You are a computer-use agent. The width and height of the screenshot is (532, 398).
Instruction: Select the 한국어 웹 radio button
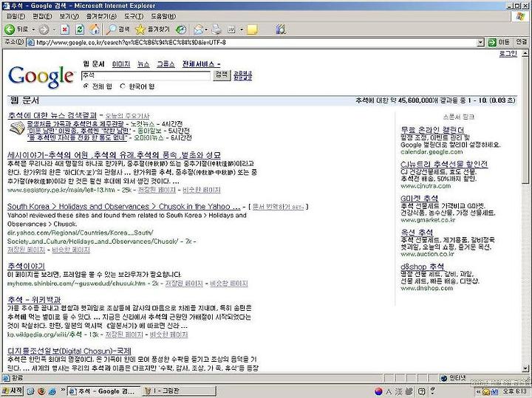(123, 86)
